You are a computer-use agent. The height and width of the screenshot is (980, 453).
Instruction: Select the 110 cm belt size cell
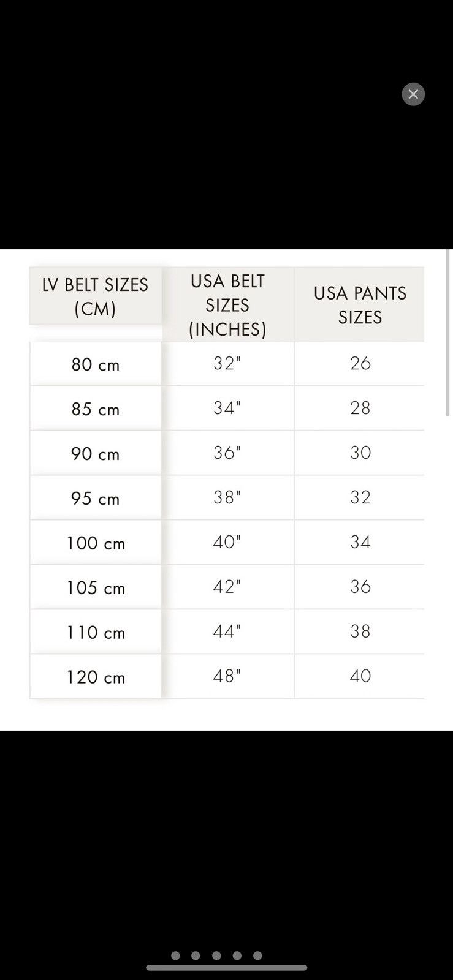tap(96, 632)
